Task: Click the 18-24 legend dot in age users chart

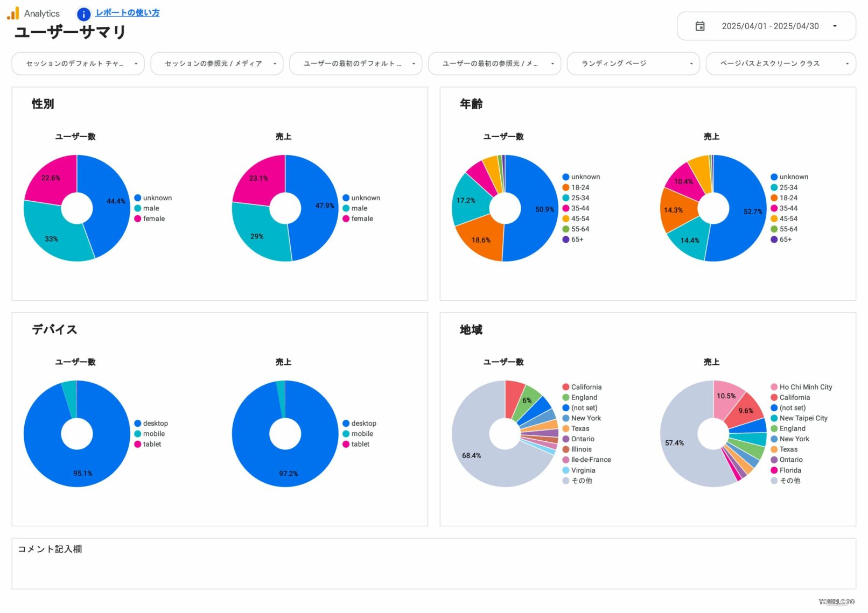Action: coord(566,187)
